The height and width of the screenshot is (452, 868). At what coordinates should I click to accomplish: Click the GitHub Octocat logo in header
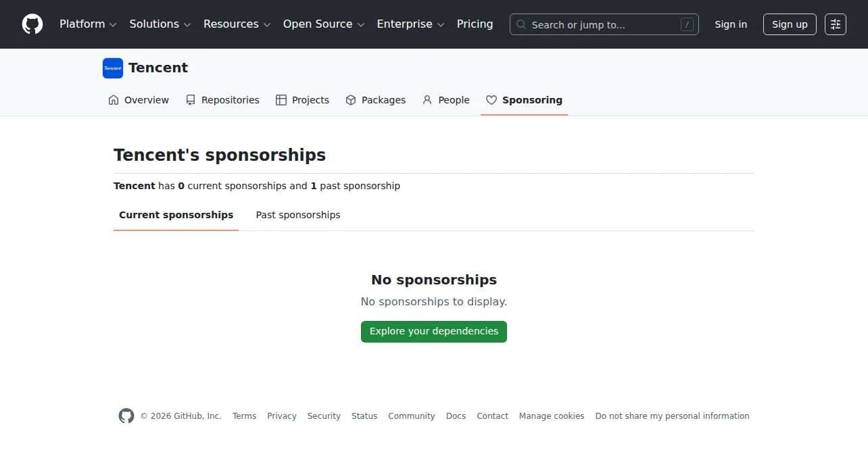32,24
